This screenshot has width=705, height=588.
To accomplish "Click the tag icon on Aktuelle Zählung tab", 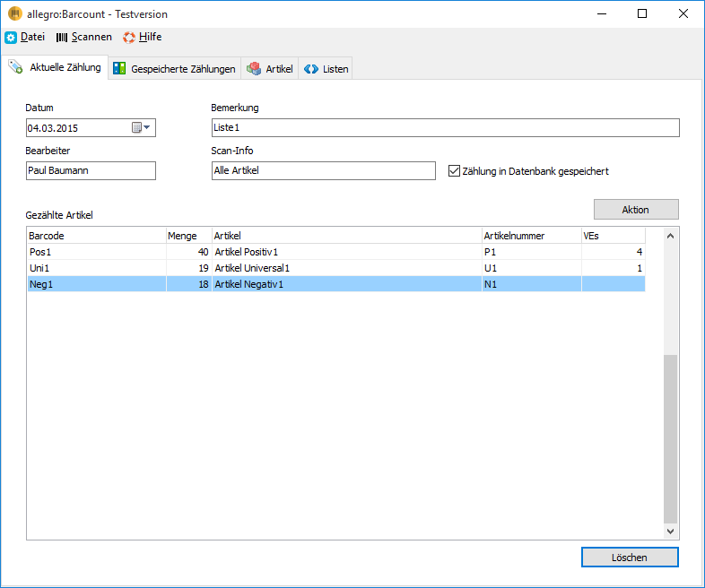I will coord(16,67).
